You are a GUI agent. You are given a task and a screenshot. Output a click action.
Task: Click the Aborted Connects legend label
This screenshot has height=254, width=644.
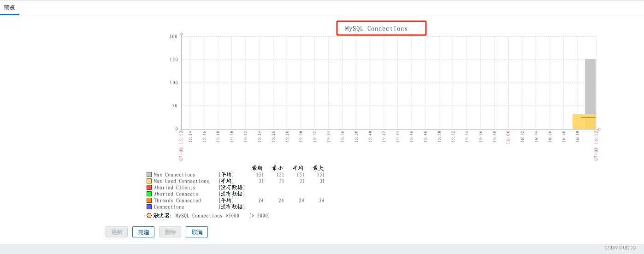(x=176, y=194)
